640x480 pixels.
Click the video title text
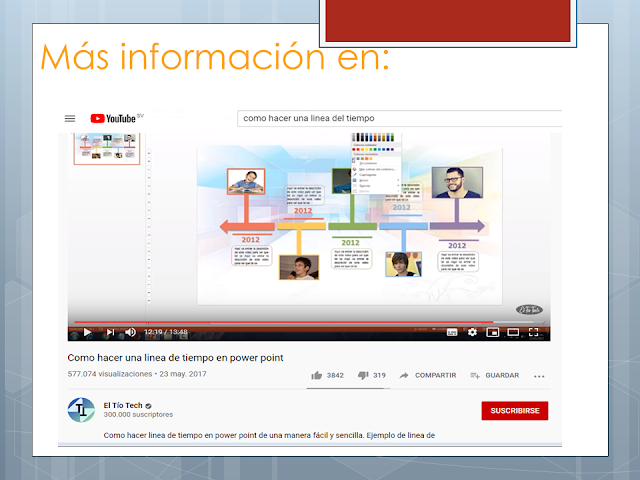176,358
